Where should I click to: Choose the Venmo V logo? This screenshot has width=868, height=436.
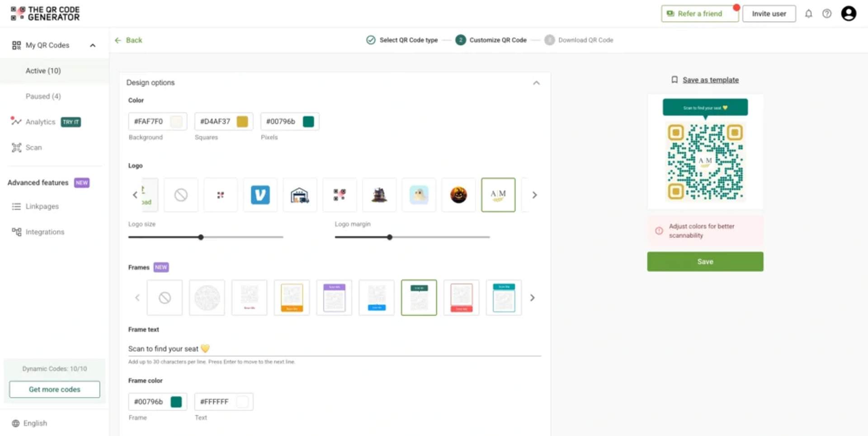260,195
